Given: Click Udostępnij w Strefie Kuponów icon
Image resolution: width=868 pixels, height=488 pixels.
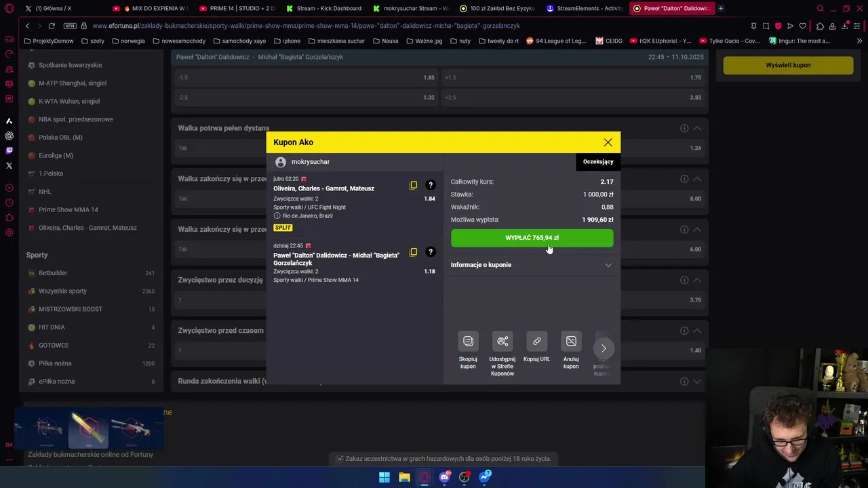Looking at the screenshot, I should point(502,341).
